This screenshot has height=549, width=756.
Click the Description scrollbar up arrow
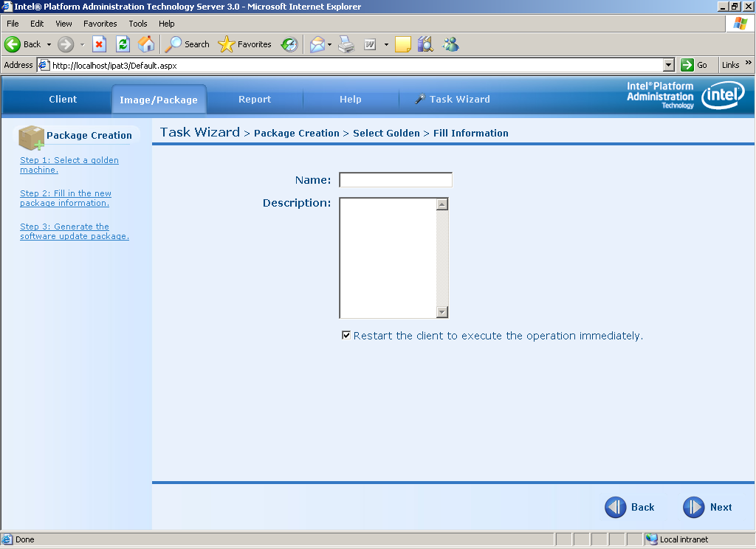pyautogui.click(x=442, y=204)
